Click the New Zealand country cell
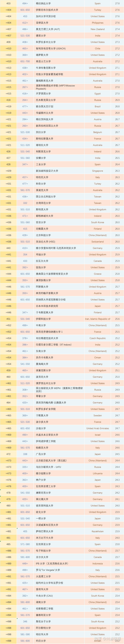124x644 pixels. (98, 29)
